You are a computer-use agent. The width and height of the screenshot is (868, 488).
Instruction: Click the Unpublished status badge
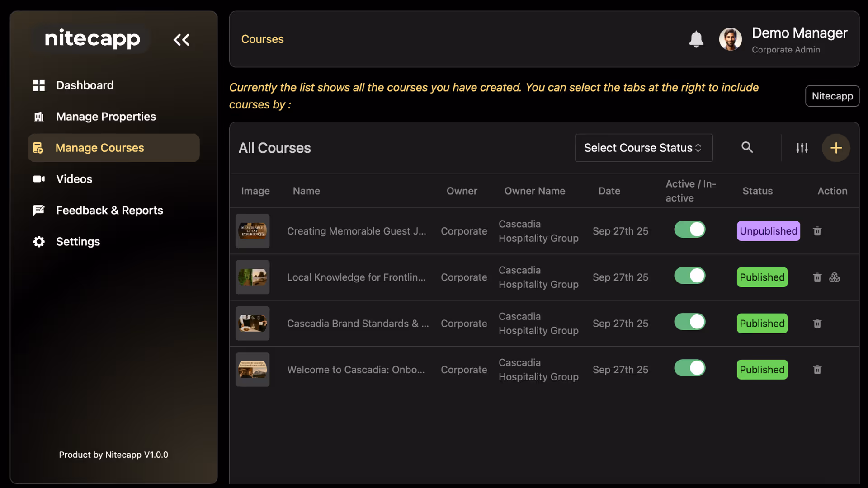(x=768, y=231)
